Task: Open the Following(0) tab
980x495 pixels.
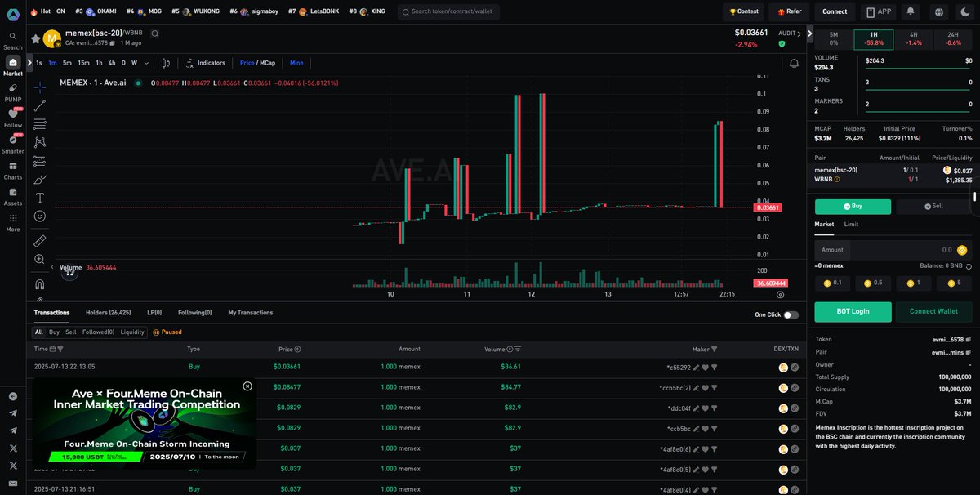Action: (194, 313)
